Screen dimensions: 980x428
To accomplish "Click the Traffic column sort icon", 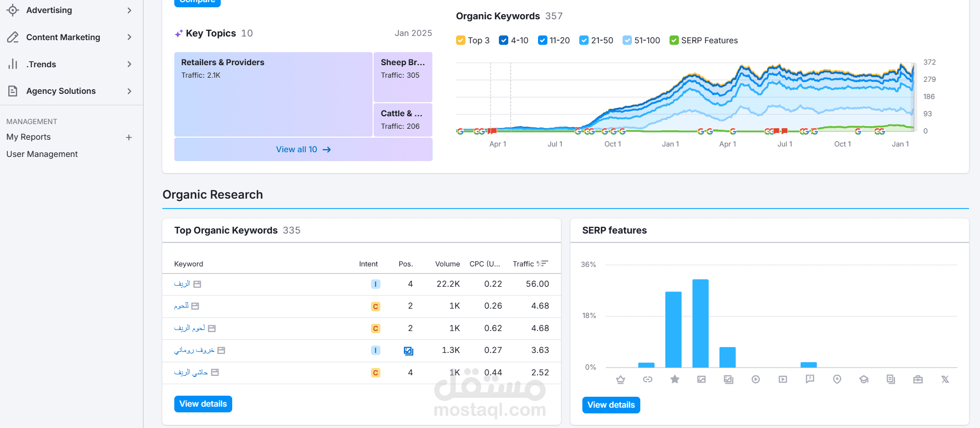I will coord(544,263).
